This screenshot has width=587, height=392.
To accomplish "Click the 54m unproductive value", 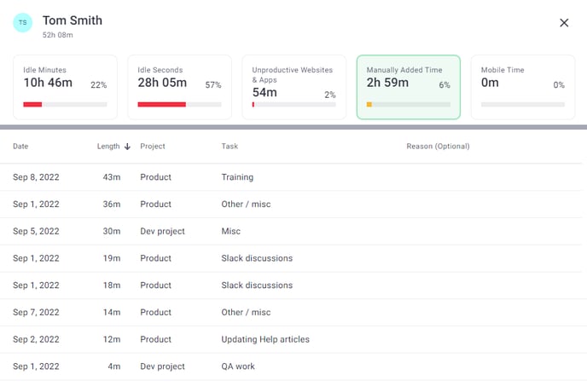I will tap(264, 92).
